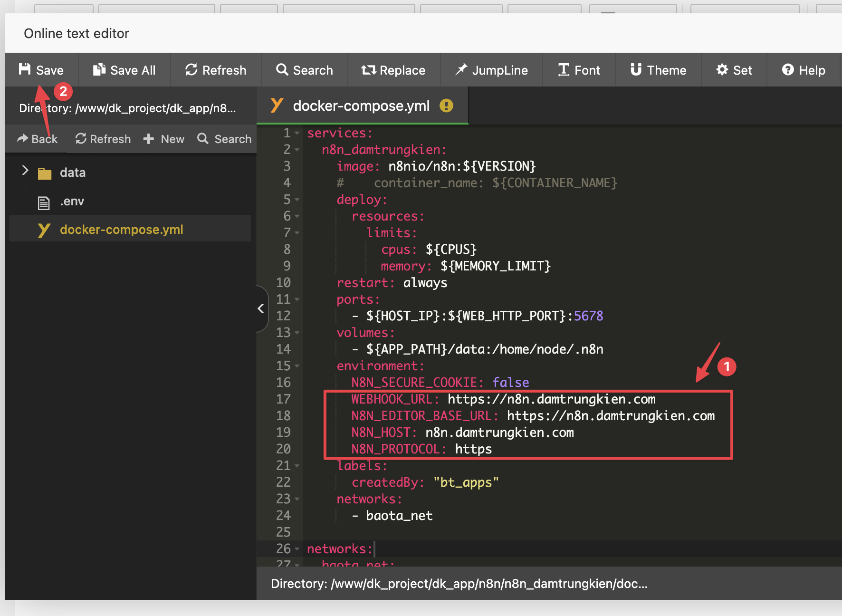
Task: Click the New plus icon
Action: 149,138
